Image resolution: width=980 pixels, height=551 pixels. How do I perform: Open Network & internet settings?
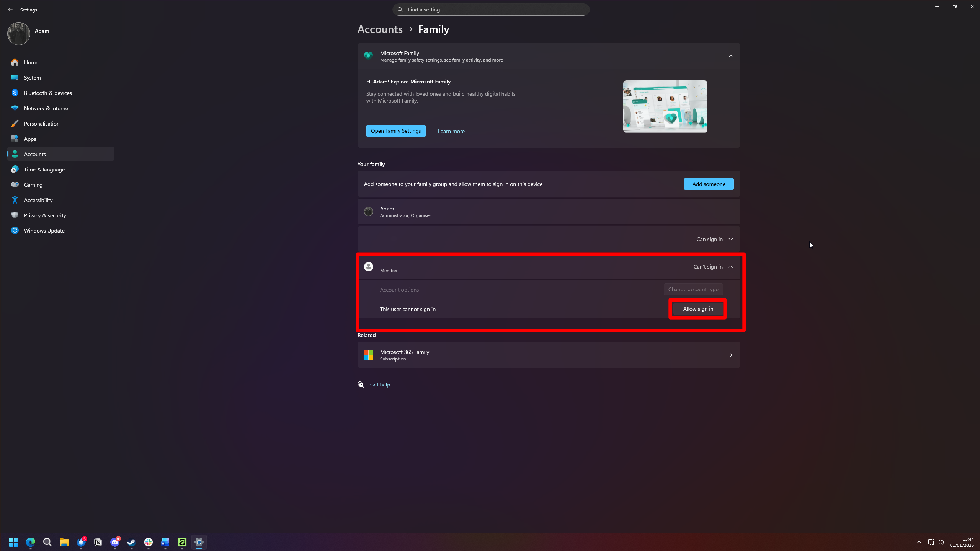coord(46,108)
